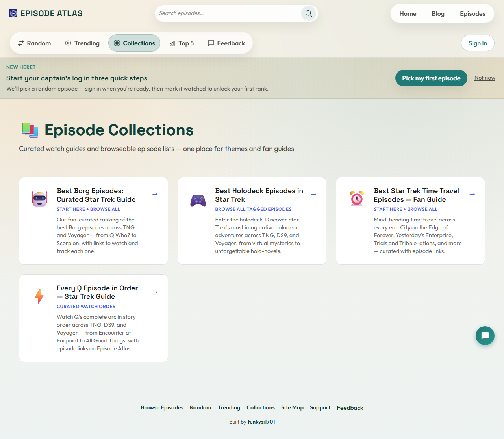Select the Collections tab
504x439 pixels.
[x=134, y=43]
